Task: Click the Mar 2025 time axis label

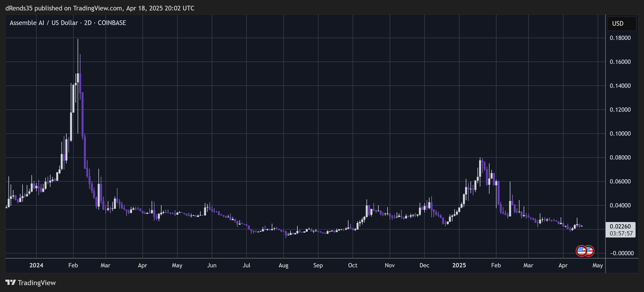Action: (x=528, y=265)
